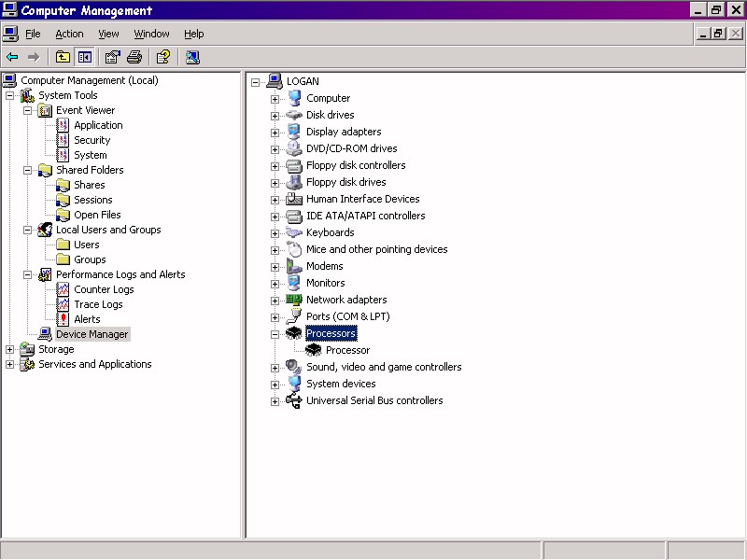Click the Help toolbar icon

[163, 57]
